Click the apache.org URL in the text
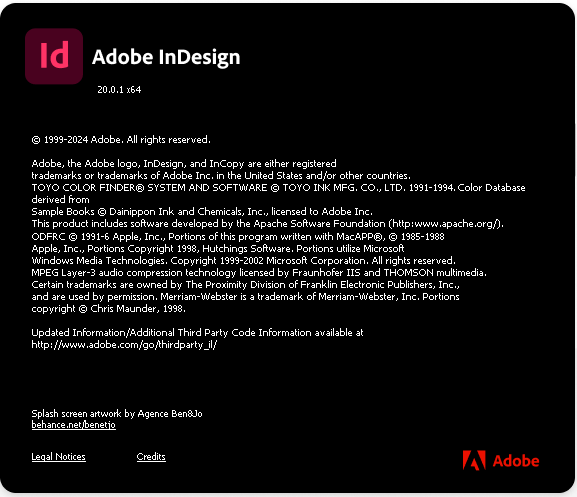Viewport: 577px width, 497px height. pos(446,224)
